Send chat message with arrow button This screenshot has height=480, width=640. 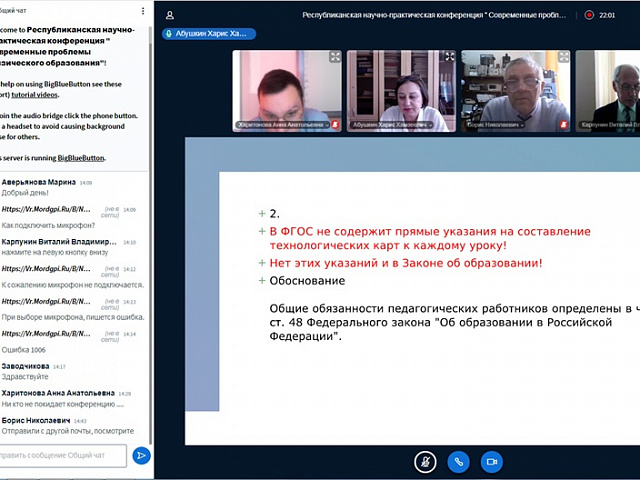point(142,455)
